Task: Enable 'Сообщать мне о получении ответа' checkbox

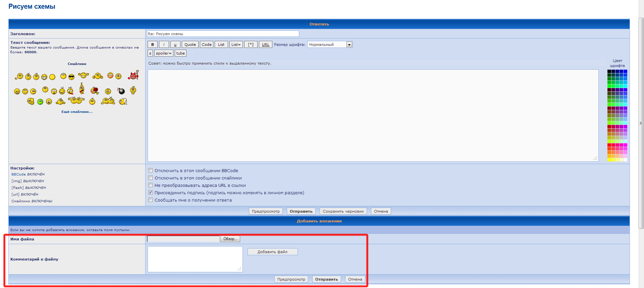Action: tap(151, 200)
